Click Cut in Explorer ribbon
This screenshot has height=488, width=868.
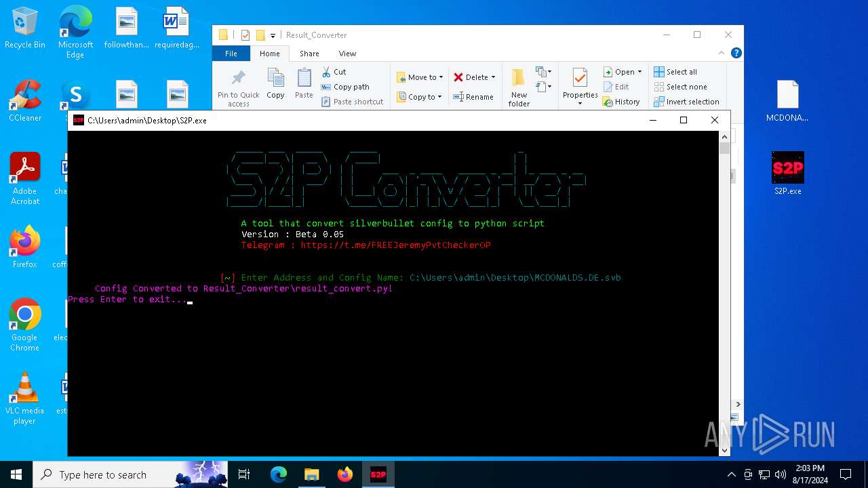click(334, 72)
